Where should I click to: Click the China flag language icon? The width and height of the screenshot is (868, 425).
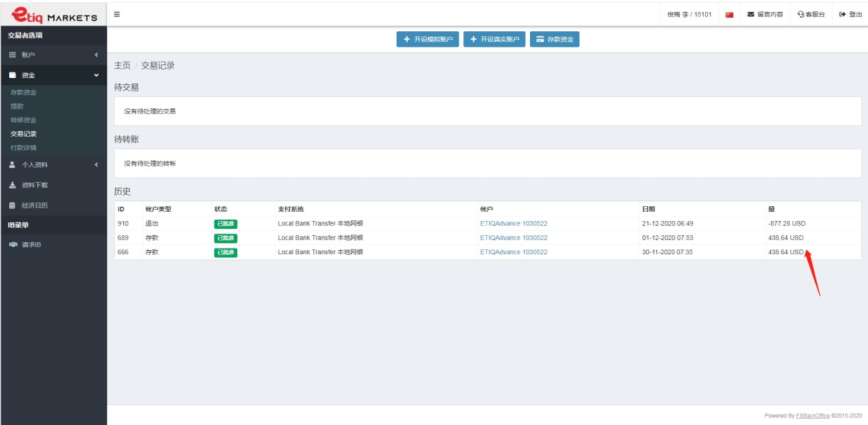tap(729, 14)
